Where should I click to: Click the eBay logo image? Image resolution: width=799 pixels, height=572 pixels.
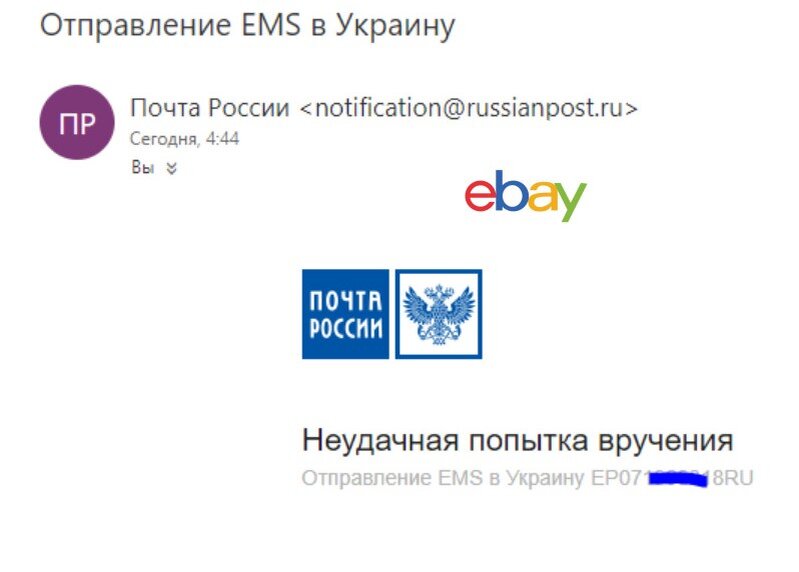(525, 196)
